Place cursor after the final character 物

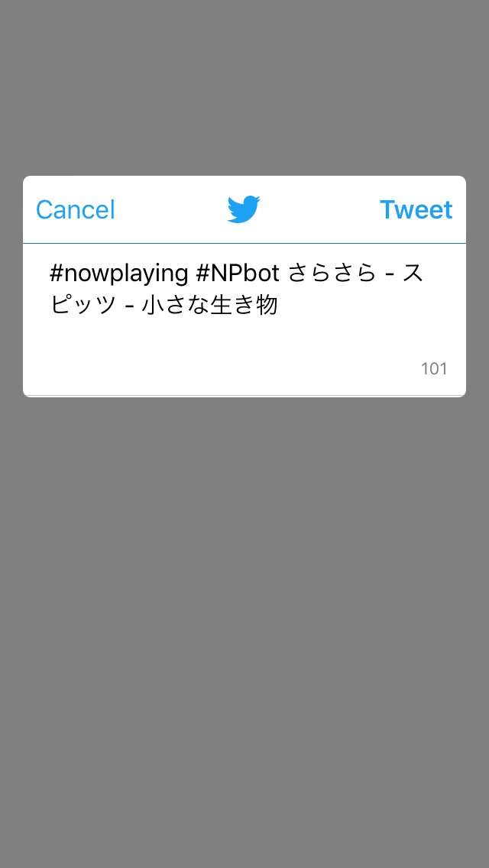[278, 305]
